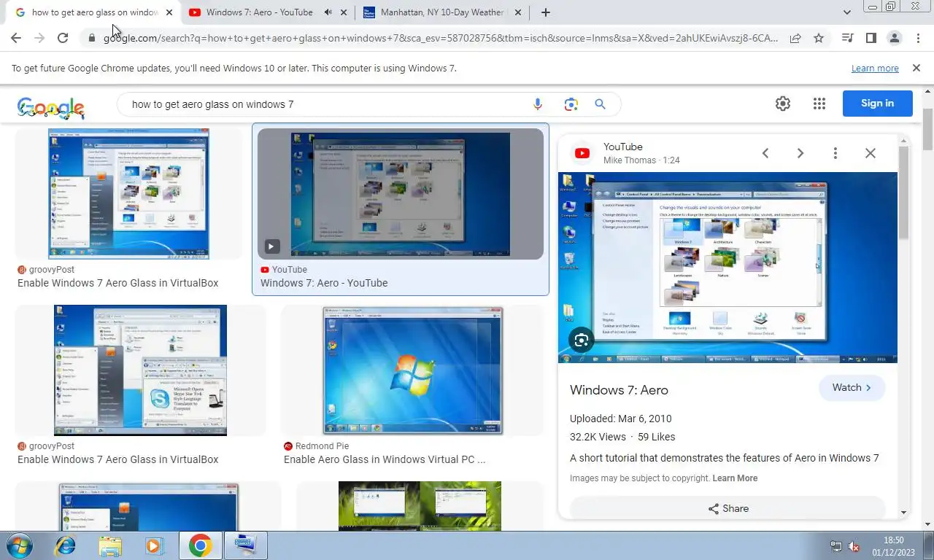Screen dimensions: 934x560
Task: Open Chrome's three-dot menu
Action: pyautogui.click(x=918, y=38)
